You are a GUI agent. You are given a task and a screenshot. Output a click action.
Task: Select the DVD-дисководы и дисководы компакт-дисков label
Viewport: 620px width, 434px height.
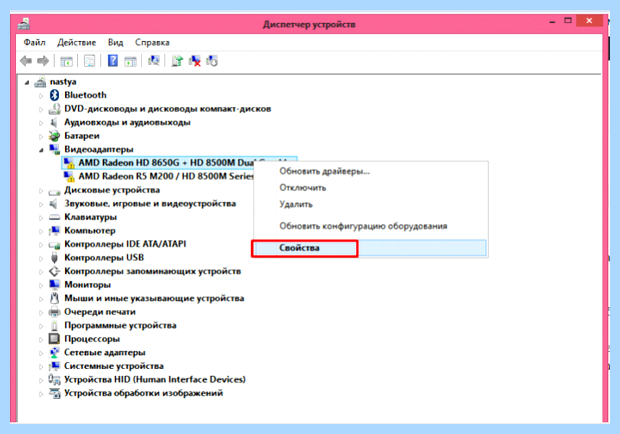tap(168, 109)
